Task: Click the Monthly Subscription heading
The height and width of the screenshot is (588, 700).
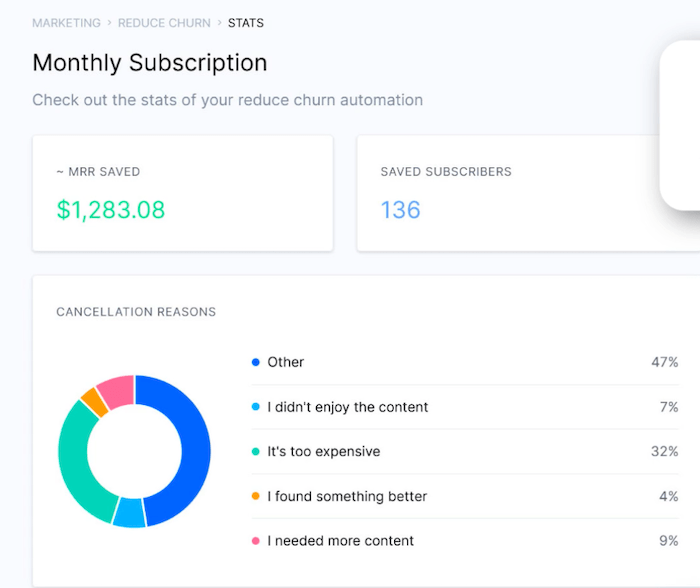Action: pos(150,63)
